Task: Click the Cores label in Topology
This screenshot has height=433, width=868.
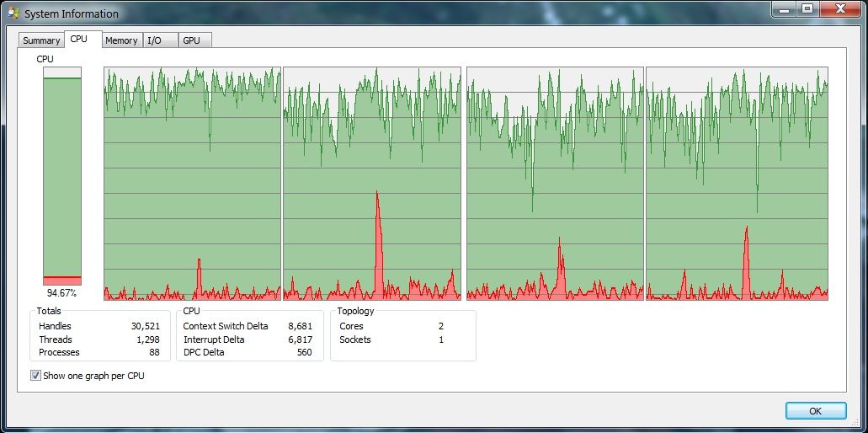Action: tap(352, 326)
